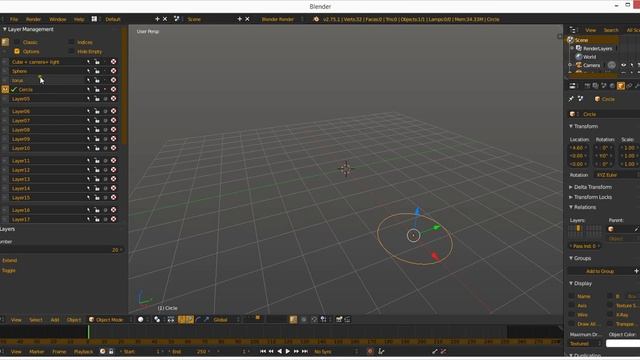The height and width of the screenshot is (360, 640).
Task: Click the keying set keys icon in timeline
Action: (x=381, y=351)
